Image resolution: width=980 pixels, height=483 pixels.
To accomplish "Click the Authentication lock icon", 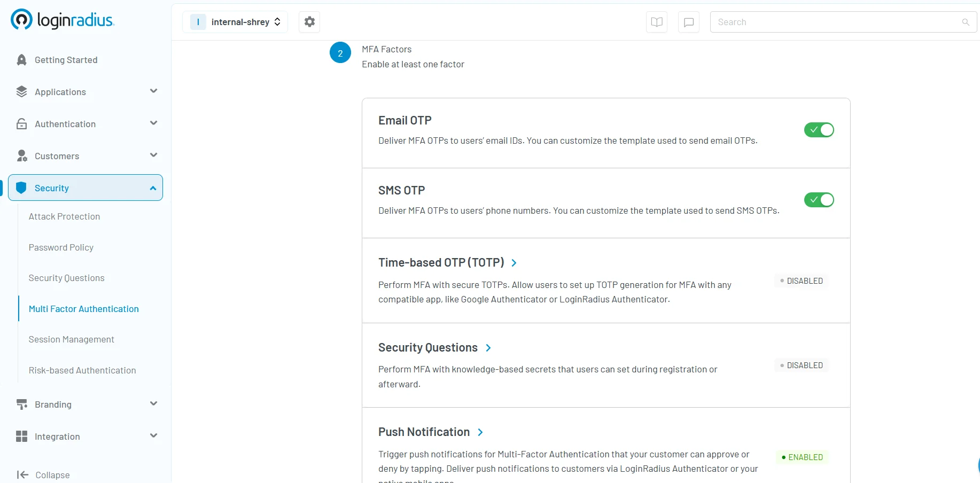I will pos(21,123).
